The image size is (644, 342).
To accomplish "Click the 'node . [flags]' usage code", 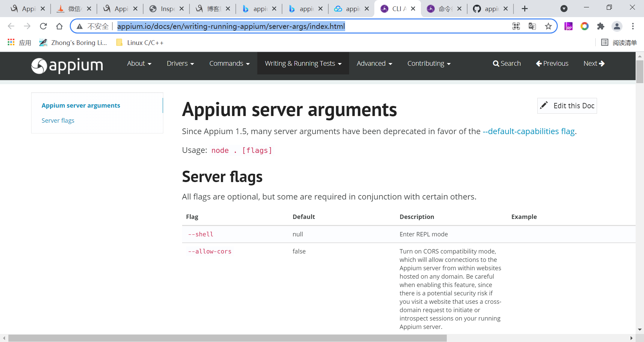I will (x=241, y=151).
